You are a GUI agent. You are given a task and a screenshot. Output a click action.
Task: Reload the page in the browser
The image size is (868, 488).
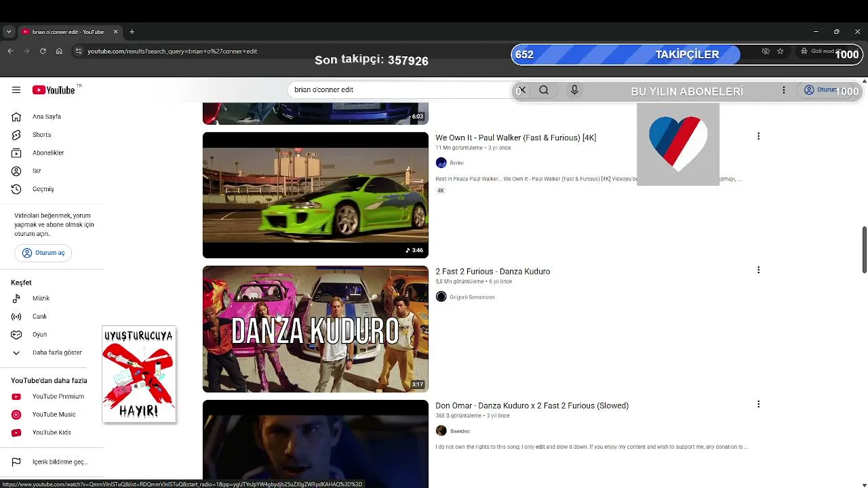(43, 51)
